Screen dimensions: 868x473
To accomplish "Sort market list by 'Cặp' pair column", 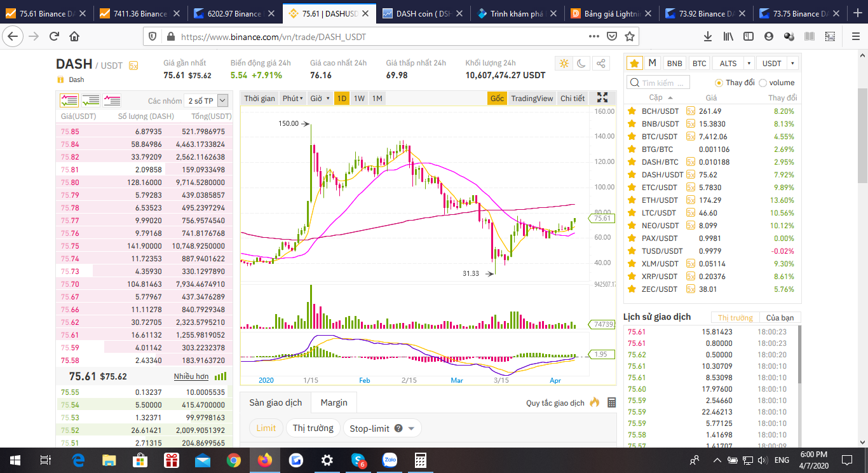I will (661, 98).
